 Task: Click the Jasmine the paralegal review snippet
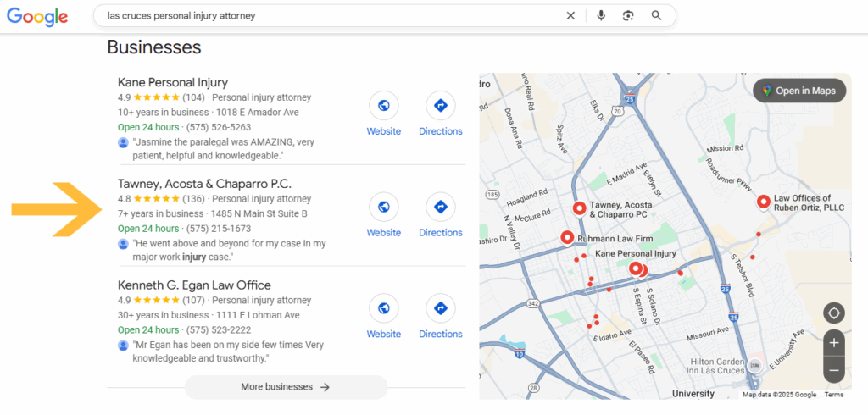(x=224, y=149)
